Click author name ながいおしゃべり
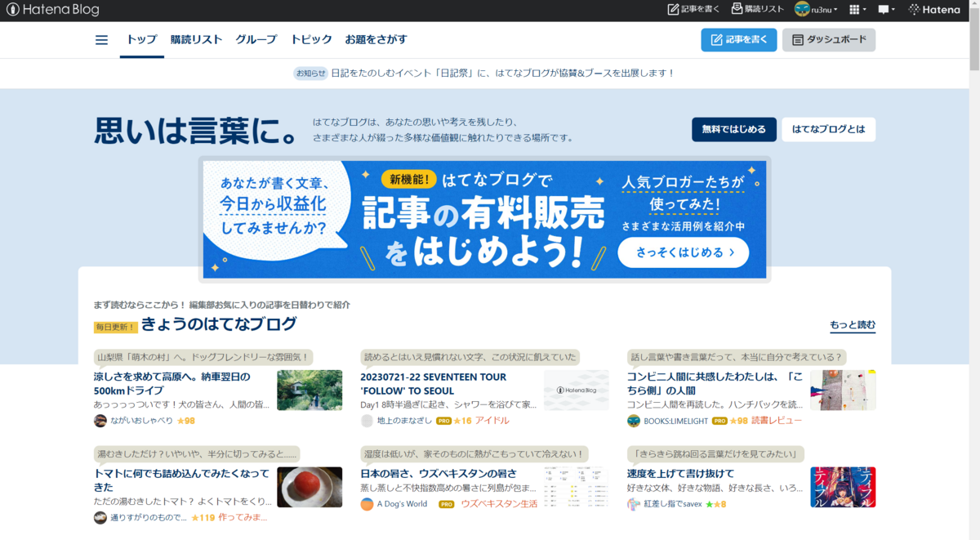This screenshot has height=540, width=980. pyautogui.click(x=142, y=421)
